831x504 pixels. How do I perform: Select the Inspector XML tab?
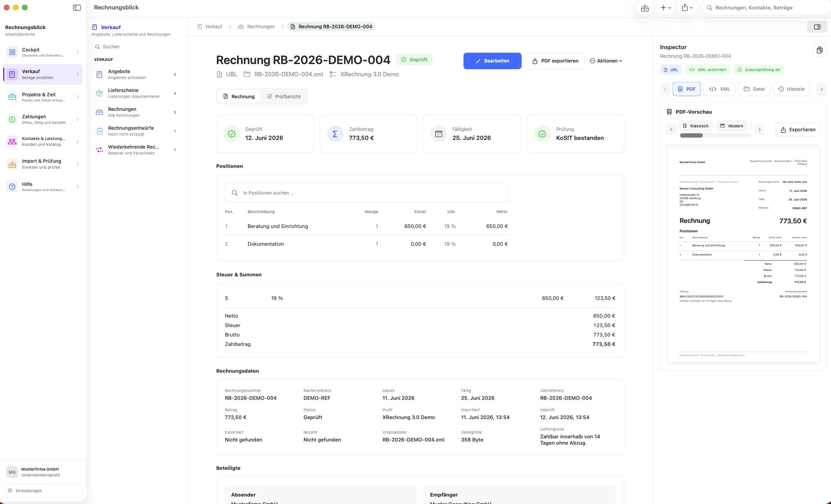(719, 89)
